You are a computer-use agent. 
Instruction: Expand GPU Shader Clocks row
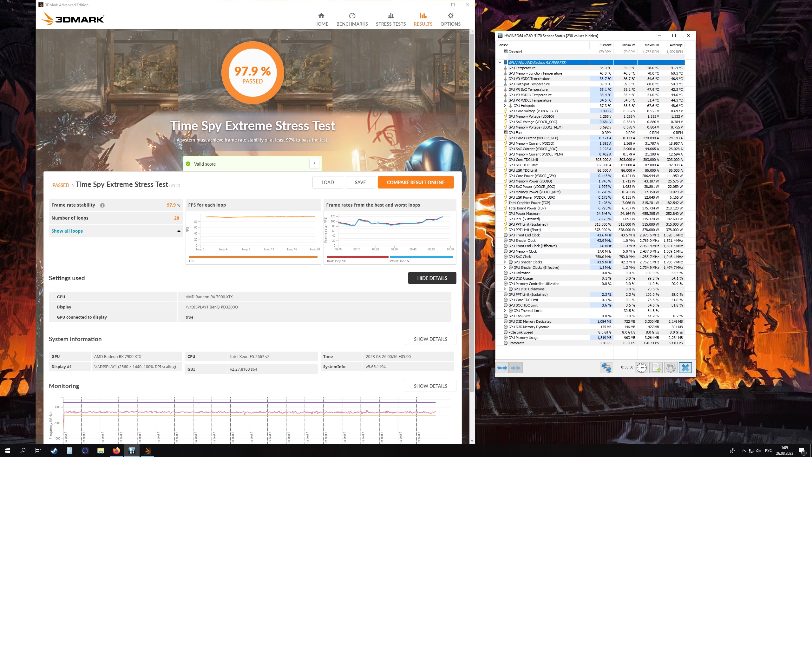click(505, 262)
